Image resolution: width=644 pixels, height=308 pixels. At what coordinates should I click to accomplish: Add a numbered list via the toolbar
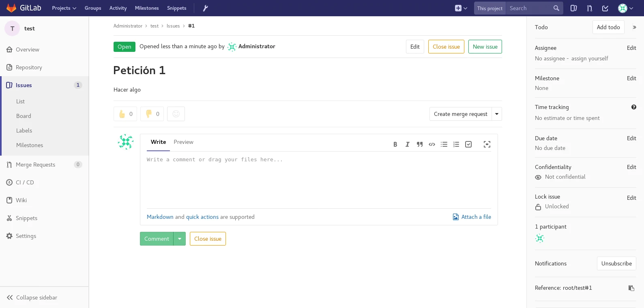click(456, 144)
